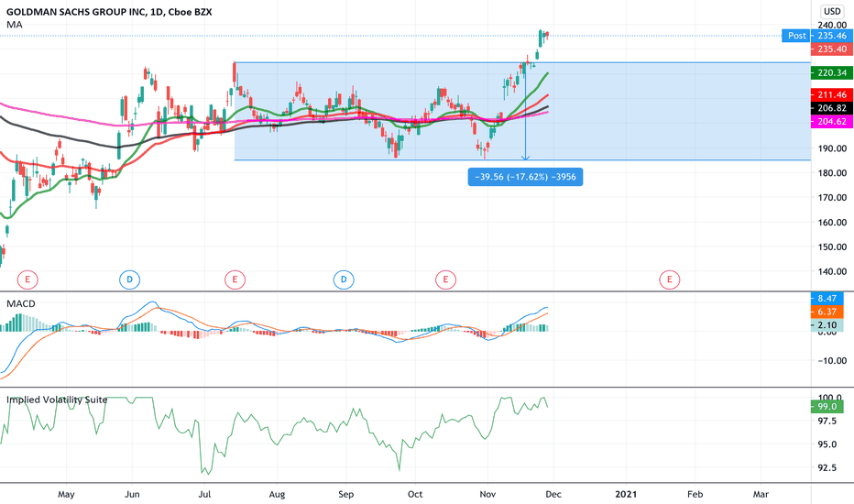Viewport: 854px width, 504px height.
Task: Click Jul on the time axis
Action: [x=204, y=494]
